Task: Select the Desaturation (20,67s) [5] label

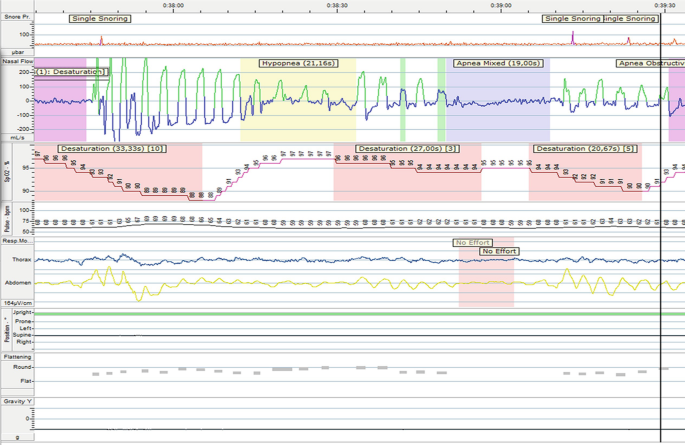Action: click(585, 149)
